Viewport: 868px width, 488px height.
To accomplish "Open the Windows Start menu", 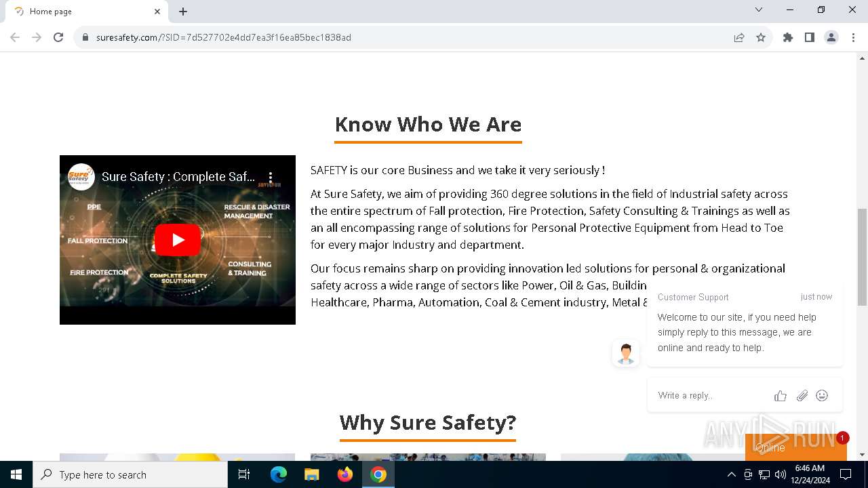I will (16, 474).
